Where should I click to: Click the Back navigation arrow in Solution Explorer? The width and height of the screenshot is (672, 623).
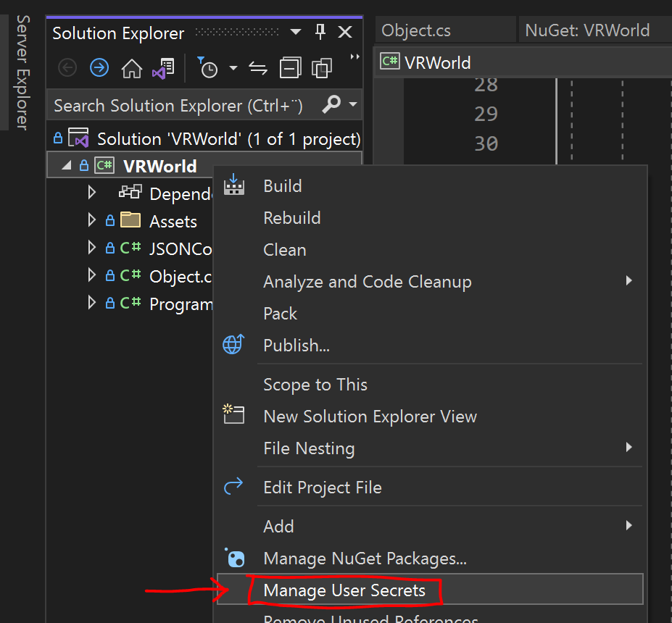tap(67, 67)
